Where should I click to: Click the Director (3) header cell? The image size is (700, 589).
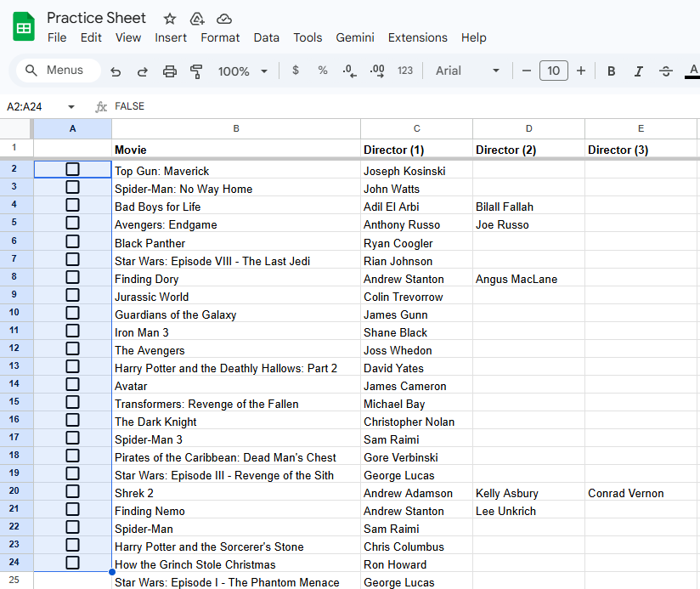[641, 150]
